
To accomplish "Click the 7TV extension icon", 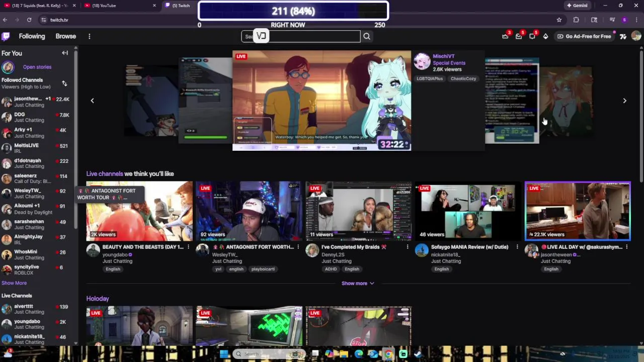I will 623,36.
